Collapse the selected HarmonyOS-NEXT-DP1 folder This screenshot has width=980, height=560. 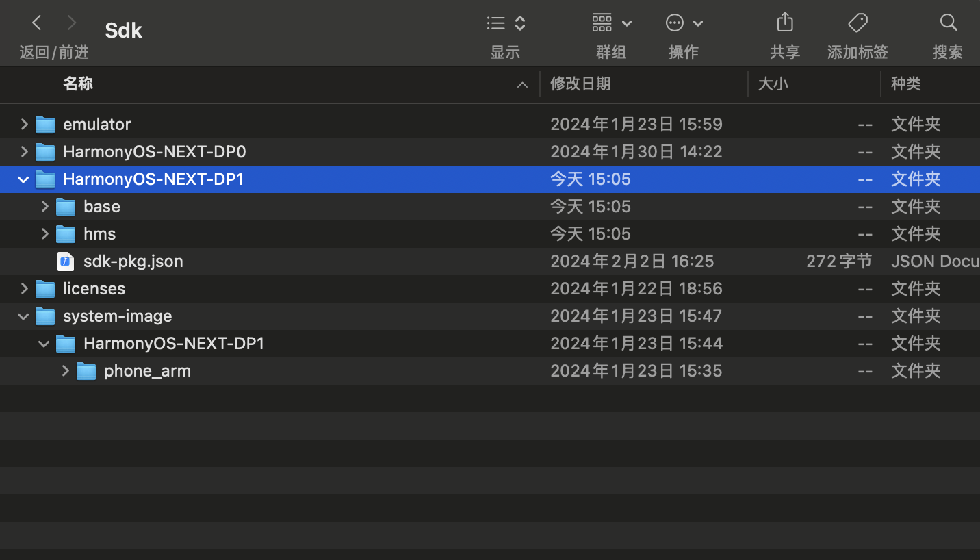point(23,179)
